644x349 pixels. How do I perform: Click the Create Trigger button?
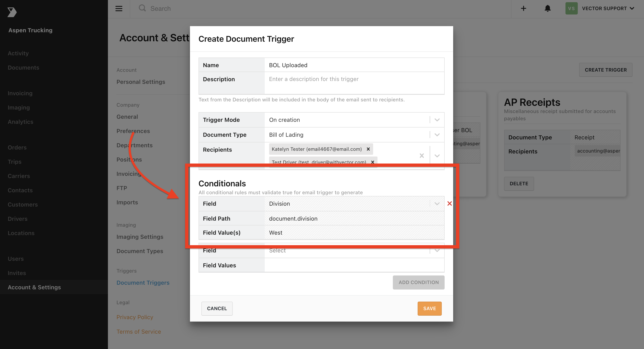pyautogui.click(x=605, y=70)
